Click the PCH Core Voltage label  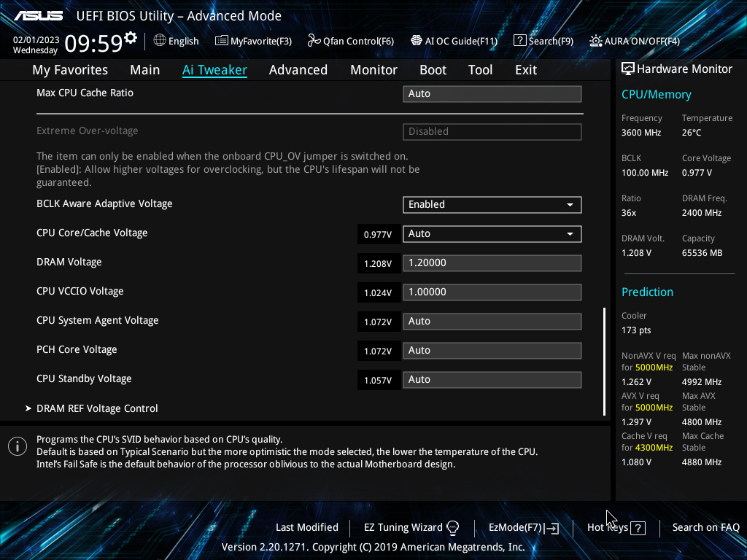(77, 349)
